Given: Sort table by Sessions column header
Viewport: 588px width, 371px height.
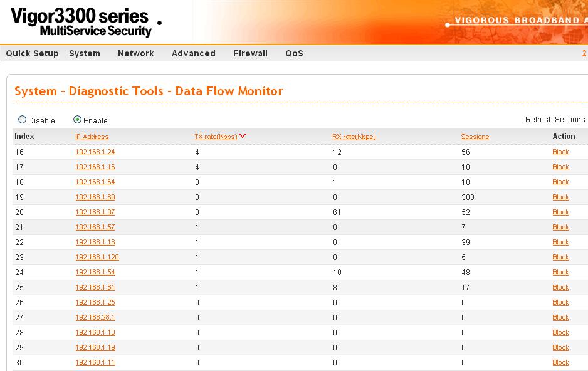Looking at the screenshot, I should point(475,137).
